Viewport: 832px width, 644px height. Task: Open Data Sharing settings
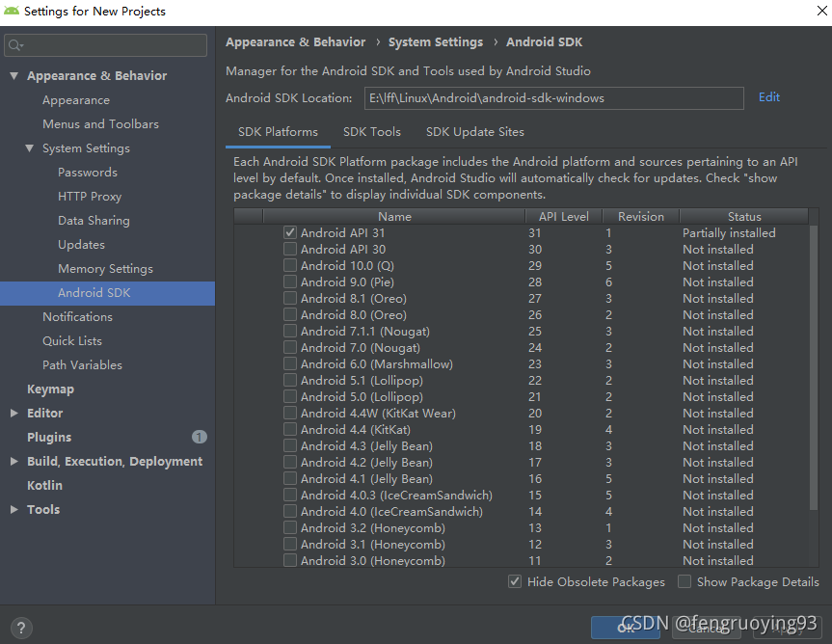pyautogui.click(x=94, y=221)
